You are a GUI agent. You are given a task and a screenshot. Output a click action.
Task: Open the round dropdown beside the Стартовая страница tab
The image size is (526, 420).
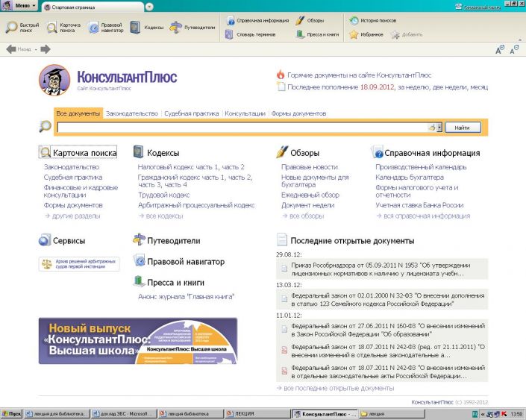pyautogui.click(x=150, y=7)
